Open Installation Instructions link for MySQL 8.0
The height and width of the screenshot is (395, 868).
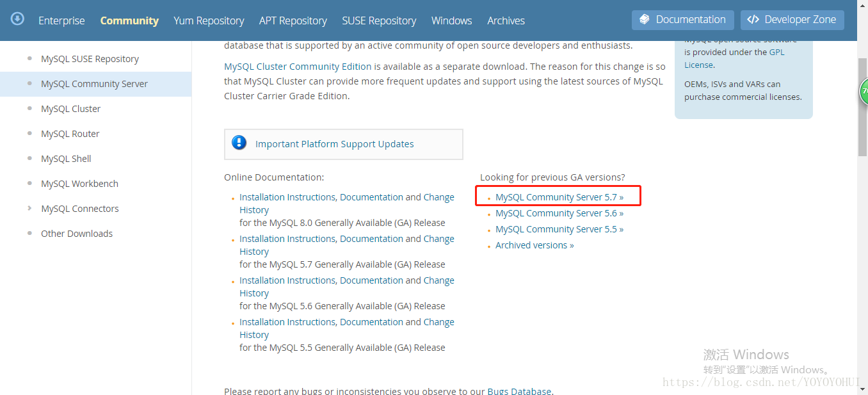[287, 197]
